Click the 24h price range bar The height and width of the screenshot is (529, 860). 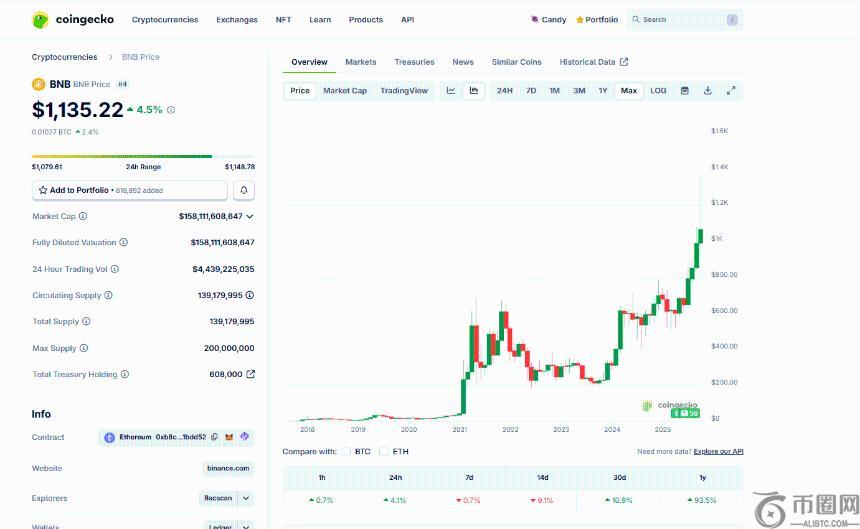pos(122,156)
